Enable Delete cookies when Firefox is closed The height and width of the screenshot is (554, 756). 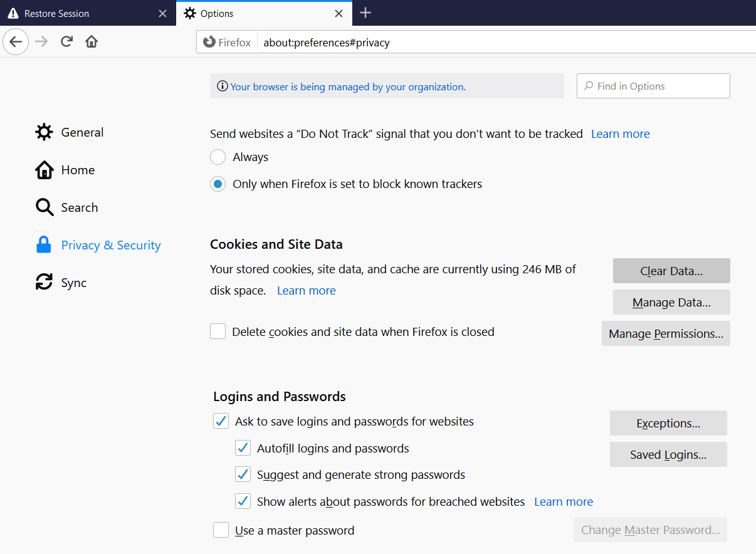pyautogui.click(x=218, y=332)
